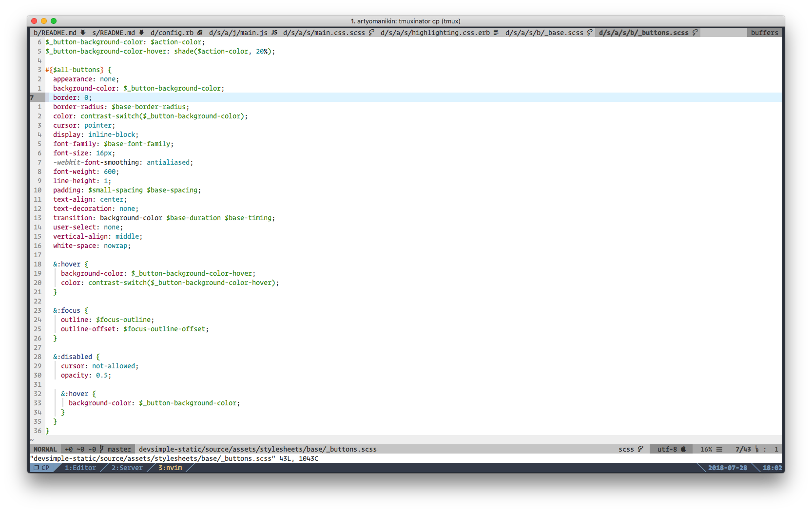Click the 18:02 clock in the tmux bar
Viewport: 812px width, 512px height.
pyautogui.click(x=772, y=468)
